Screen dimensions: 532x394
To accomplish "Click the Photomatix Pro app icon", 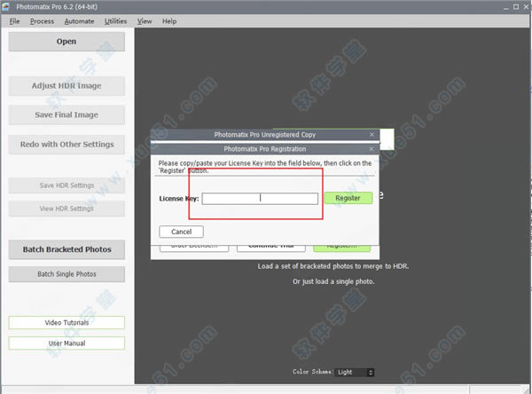I will [x=6, y=6].
